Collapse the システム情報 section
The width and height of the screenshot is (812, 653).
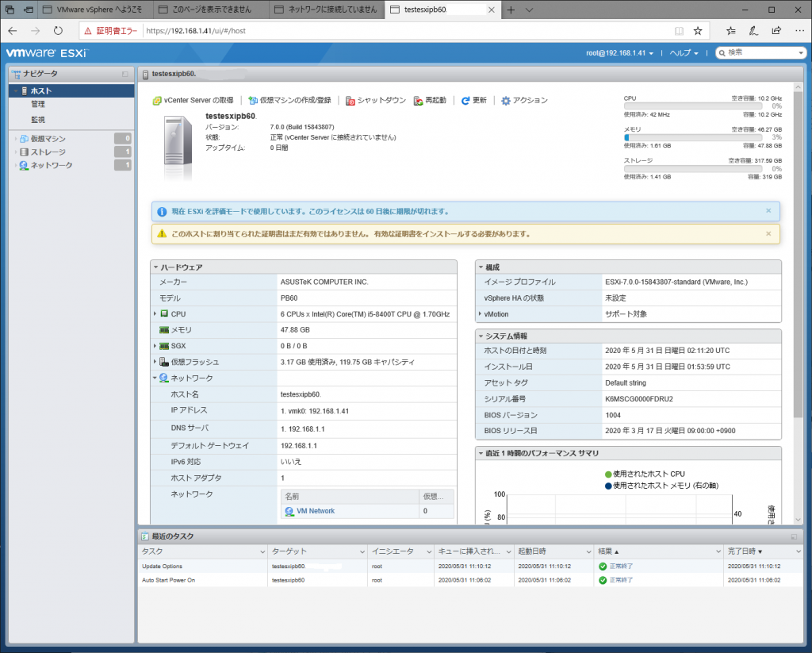click(x=481, y=336)
